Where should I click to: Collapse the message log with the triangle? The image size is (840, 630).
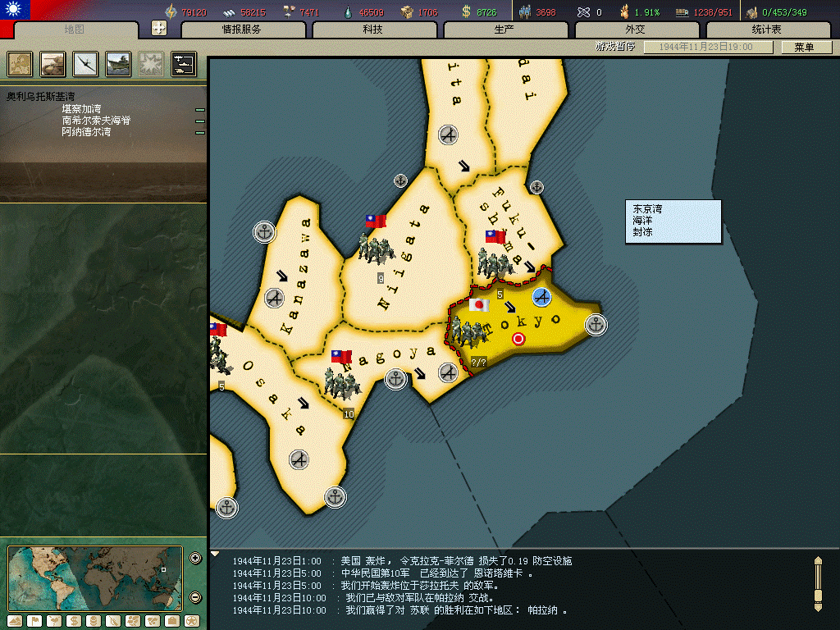215,554
